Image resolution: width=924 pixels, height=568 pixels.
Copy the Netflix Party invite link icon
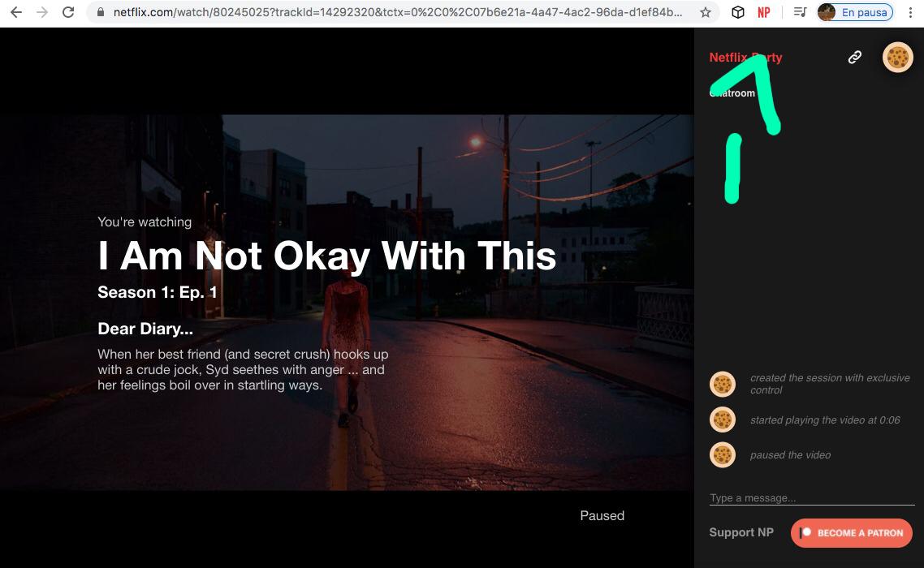[x=854, y=57]
